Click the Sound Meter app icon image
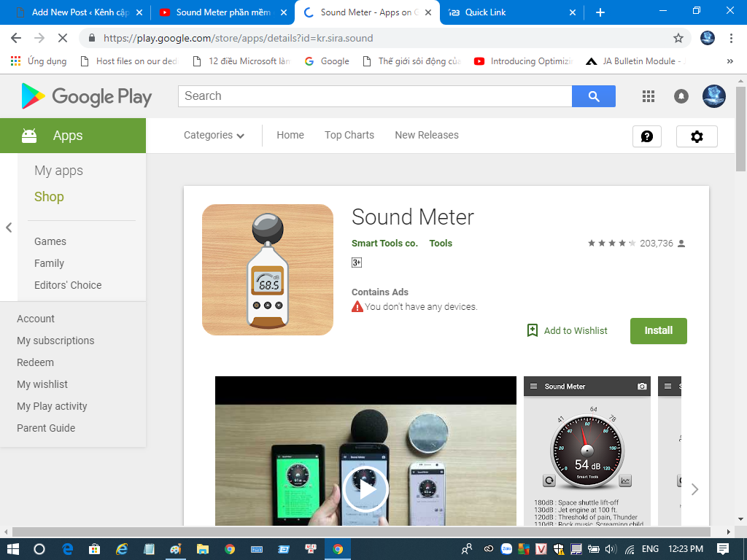The width and height of the screenshot is (747, 560). click(268, 270)
